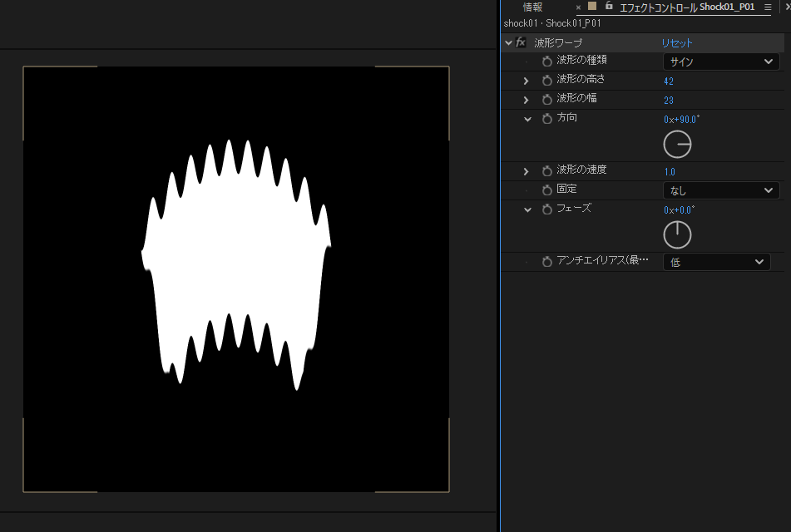Open the アンチエイリアス dropdown showing 低
This screenshot has height=532, width=791.
coord(716,262)
